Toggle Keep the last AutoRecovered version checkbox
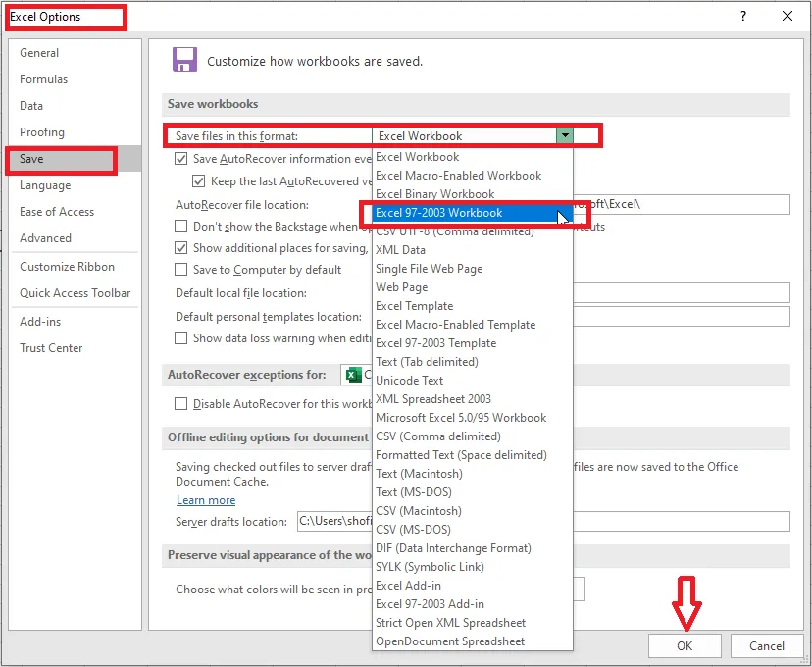The width and height of the screenshot is (812, 667). 198,181
